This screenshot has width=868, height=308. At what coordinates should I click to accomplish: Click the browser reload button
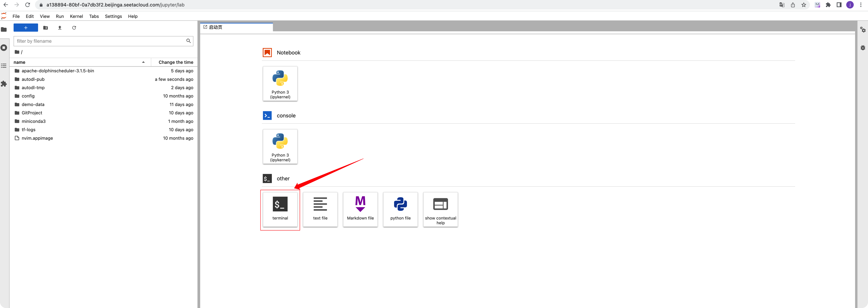click(x=28, y=5)
